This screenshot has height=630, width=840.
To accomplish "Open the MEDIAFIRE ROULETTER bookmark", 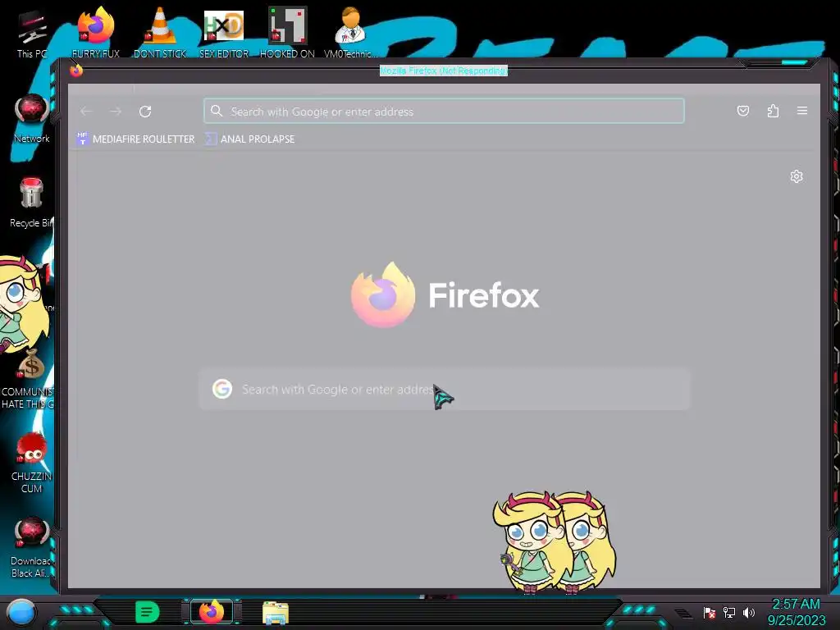I will [136, 139].
